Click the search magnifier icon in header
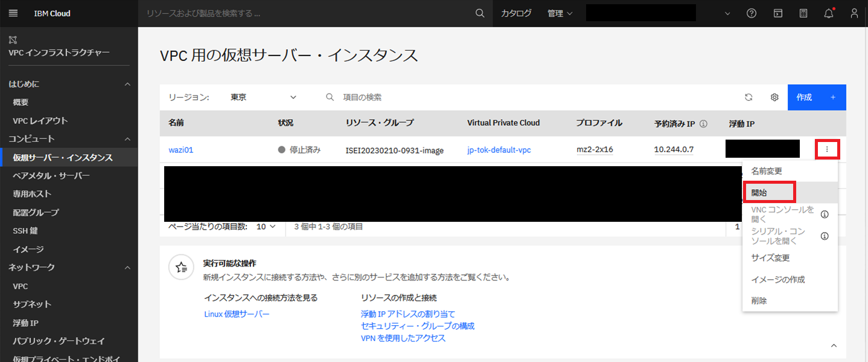Viewport: 868px width, 362px height. coord(480,13)
